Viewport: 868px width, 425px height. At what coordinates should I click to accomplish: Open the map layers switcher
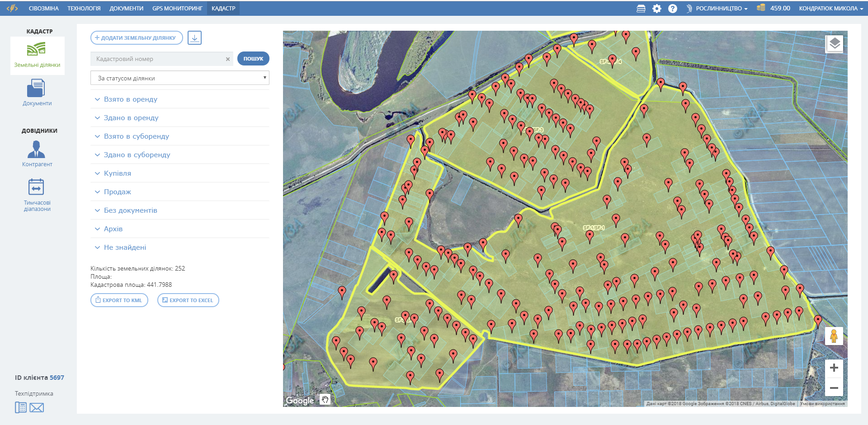coord(834,44)
